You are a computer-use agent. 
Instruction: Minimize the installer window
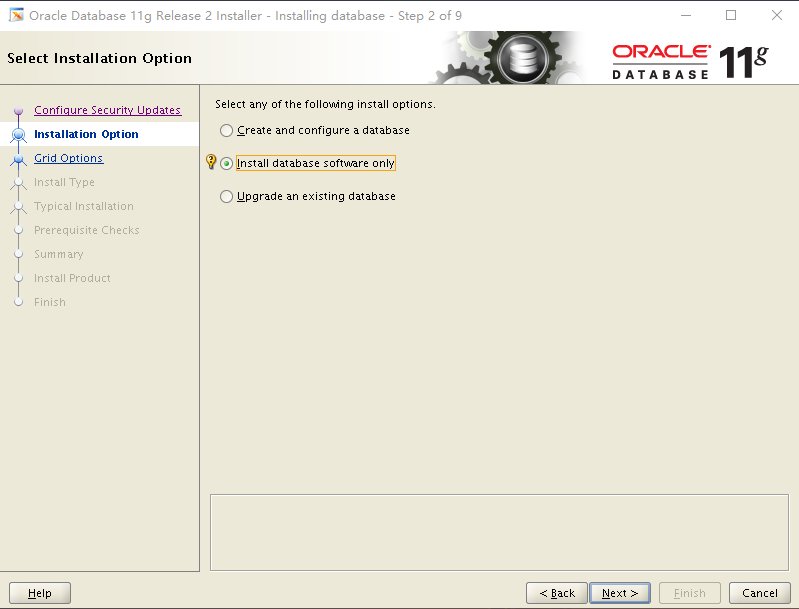point(686,15)
